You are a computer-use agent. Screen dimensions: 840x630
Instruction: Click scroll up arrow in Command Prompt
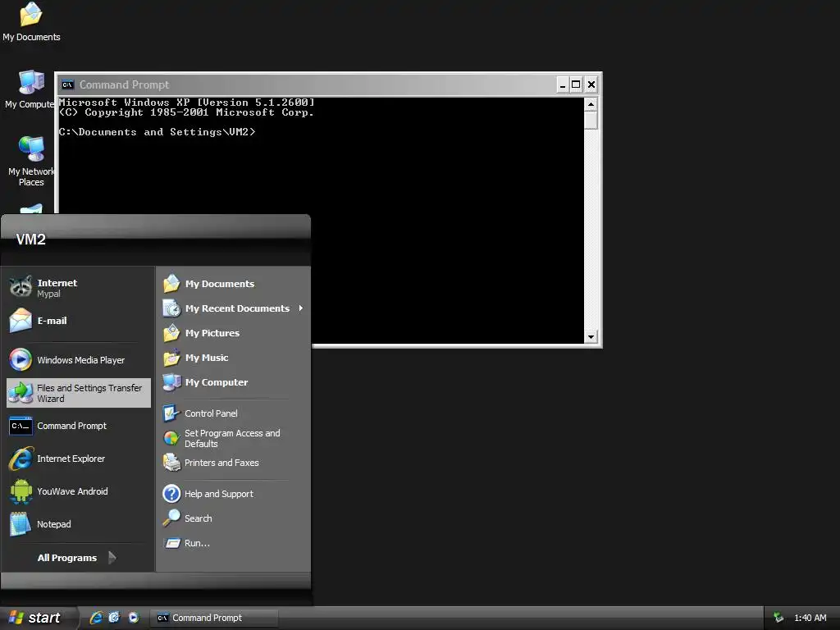tap(591, 104)
